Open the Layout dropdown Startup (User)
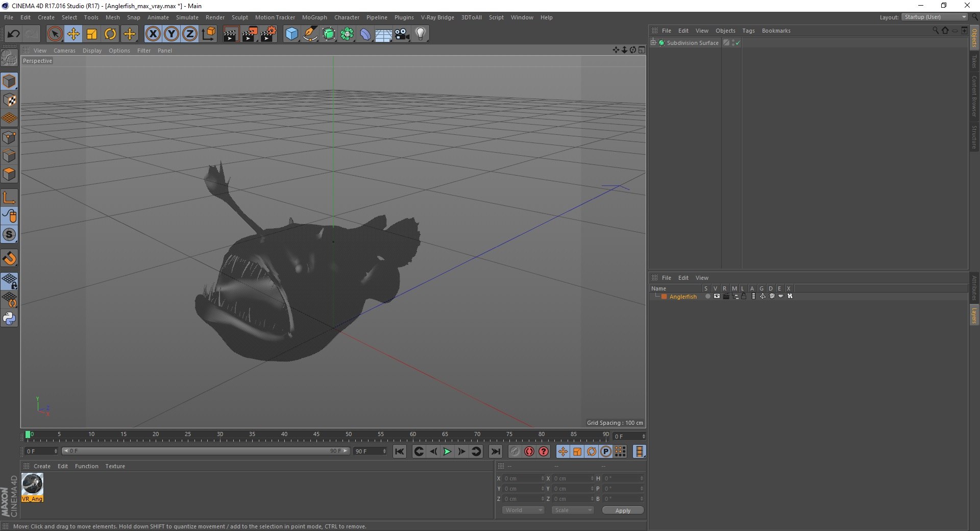 [x=935, y=17]
